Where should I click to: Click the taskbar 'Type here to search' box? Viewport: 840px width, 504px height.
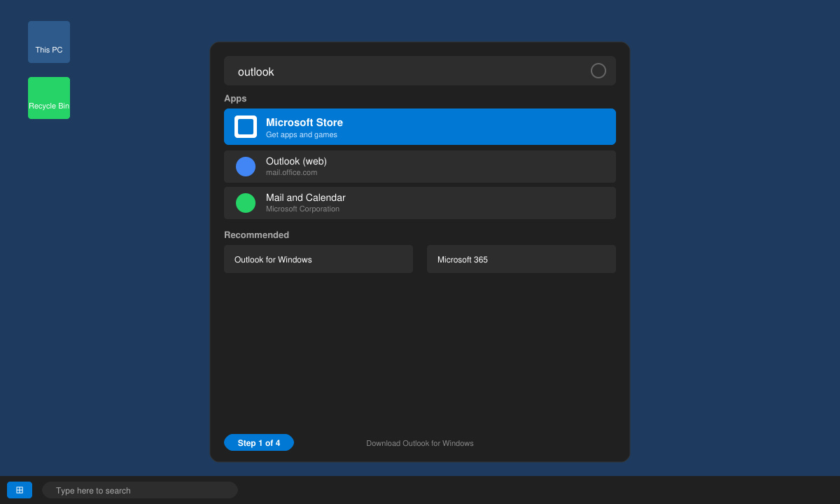pyautogui.click(x=140, y=490)
